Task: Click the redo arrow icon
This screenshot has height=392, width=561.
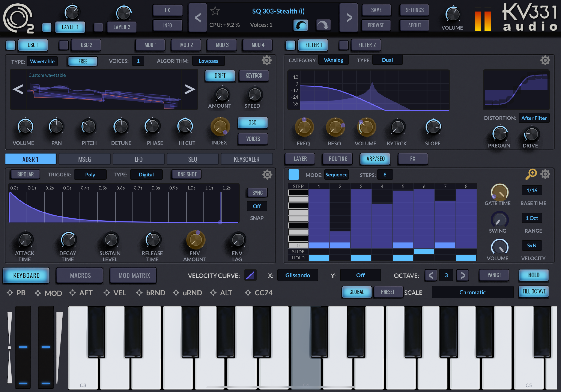Action: pos(323,25)
